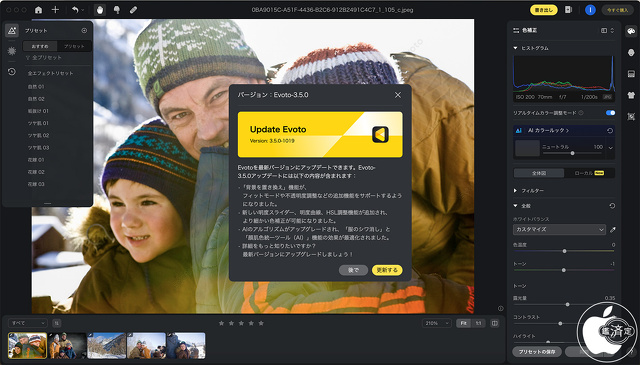Select 全エフェクトリセット preset entry

point(51,73)
